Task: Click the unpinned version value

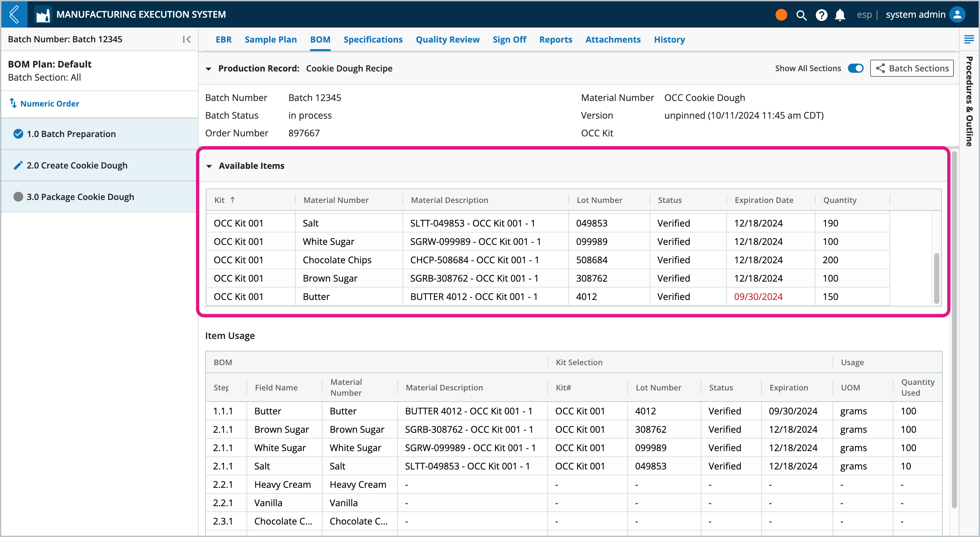Action: coord(744,115)
